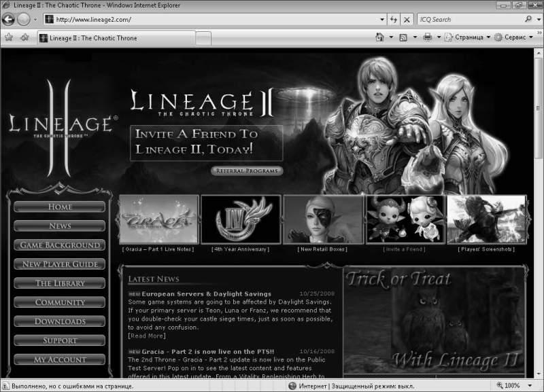Viewport: 544px width, 392px height.
Task: Visit The Library section
Action: (x=59, y=283)
